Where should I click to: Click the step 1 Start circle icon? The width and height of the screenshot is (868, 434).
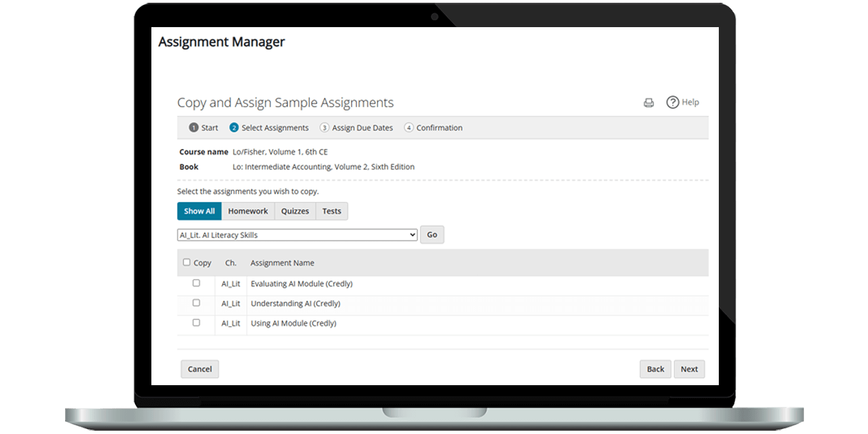point(193,127)
